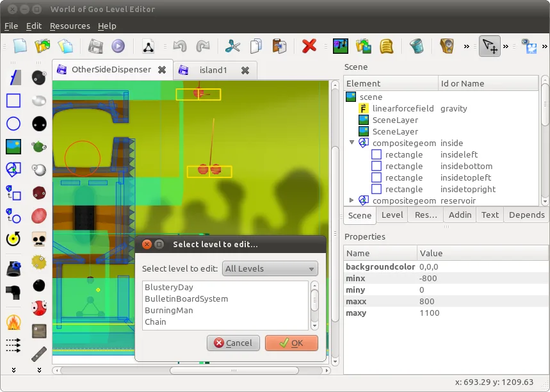Screen dimensions: 550x392
Task: Add a circle geometry from the left toolbox
Action: click(x=13, y=124)
